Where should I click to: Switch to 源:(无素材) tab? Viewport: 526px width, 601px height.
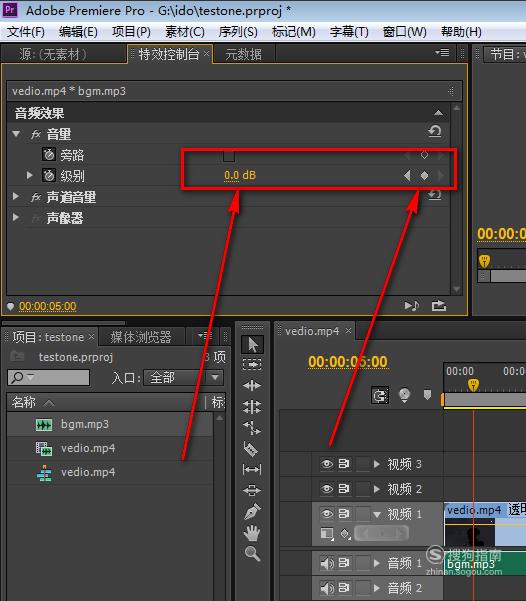[x=53, y=54]
